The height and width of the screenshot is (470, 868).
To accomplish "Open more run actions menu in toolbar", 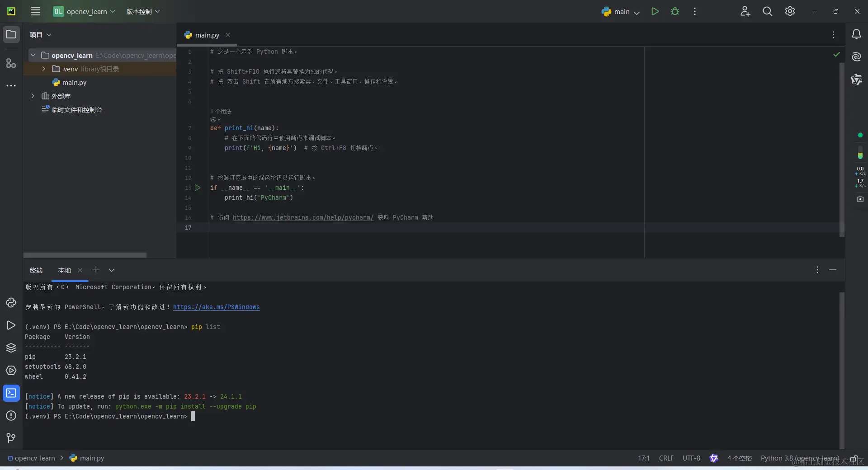I will [x=695, y=11].
